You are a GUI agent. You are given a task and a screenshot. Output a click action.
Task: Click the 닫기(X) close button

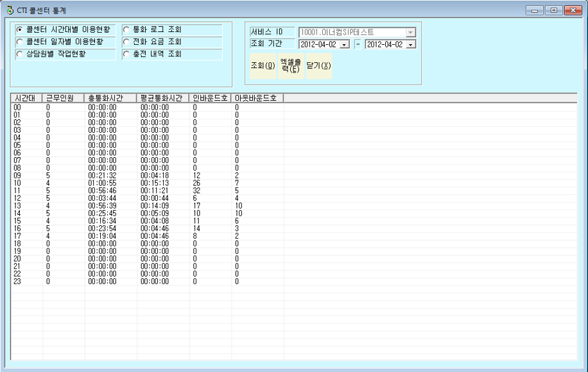point(319,66)
